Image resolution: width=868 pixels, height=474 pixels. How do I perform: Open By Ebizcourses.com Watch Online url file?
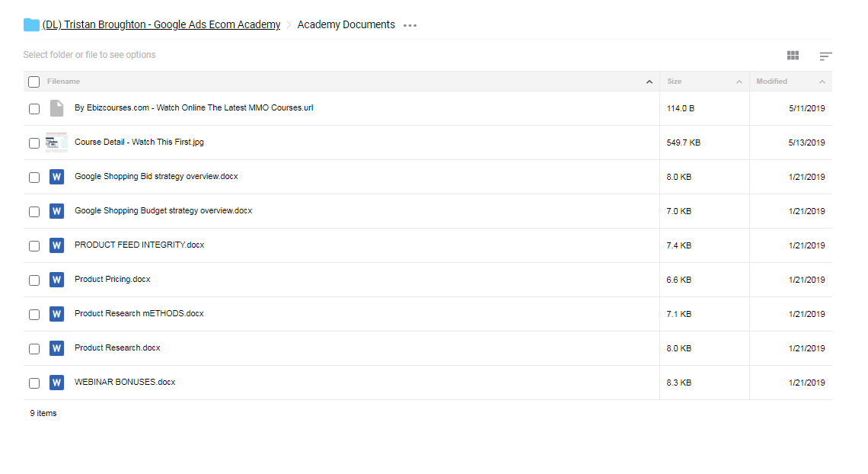click(193, 108)
